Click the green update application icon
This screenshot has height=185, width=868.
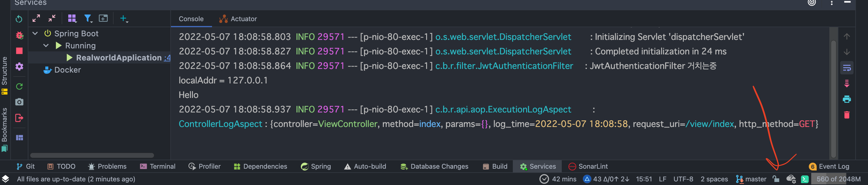tap(19, 86)
